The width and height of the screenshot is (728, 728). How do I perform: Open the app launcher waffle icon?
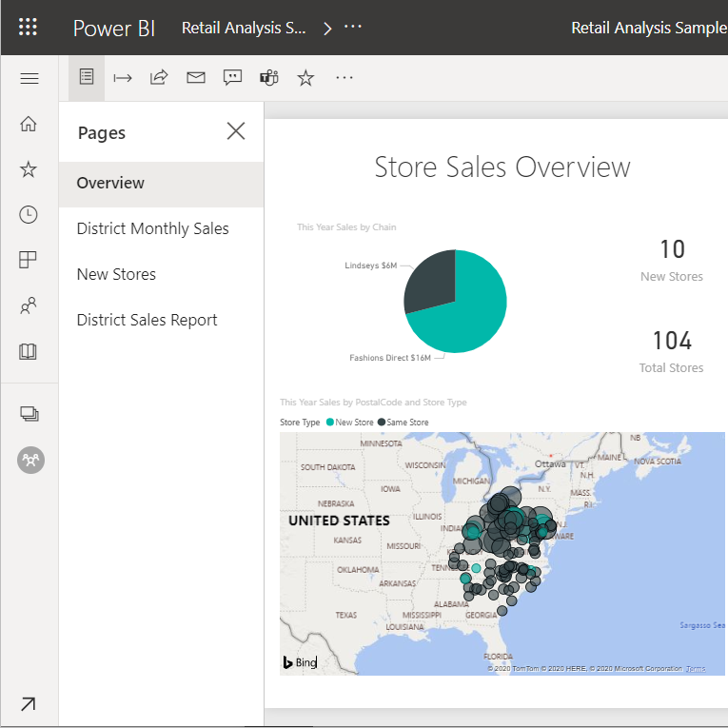28,27
